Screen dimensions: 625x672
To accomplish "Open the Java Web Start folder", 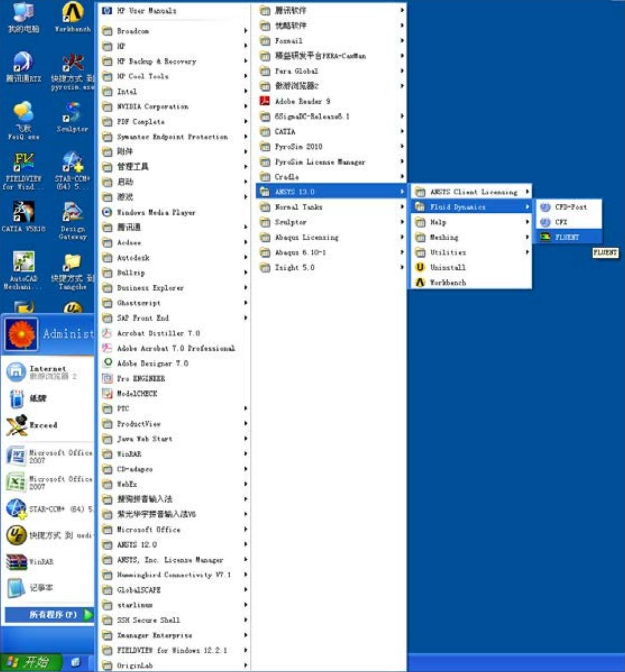I will pos(174,438).
